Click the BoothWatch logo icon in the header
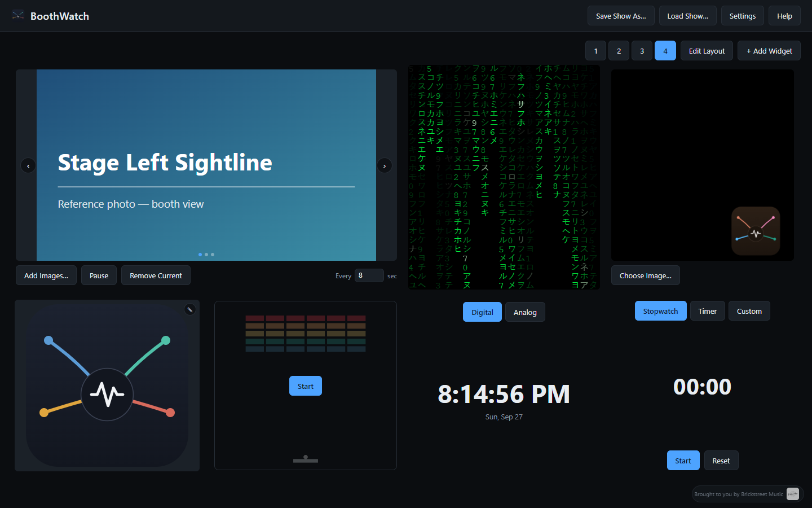812x508 pixels. [x=18, y=16]
